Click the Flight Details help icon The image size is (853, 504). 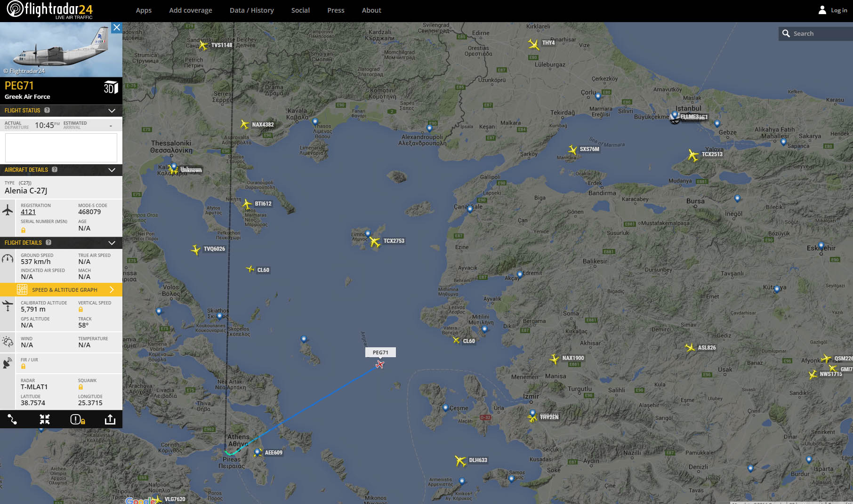pyautogui.click(x=48, y=242)
